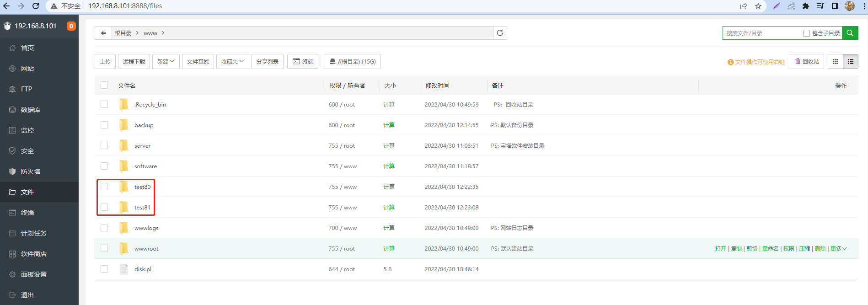Viewport: 868px width, 305px height.
Task: Click 重命名 action for wwwroot
Action: pos(770,248)
